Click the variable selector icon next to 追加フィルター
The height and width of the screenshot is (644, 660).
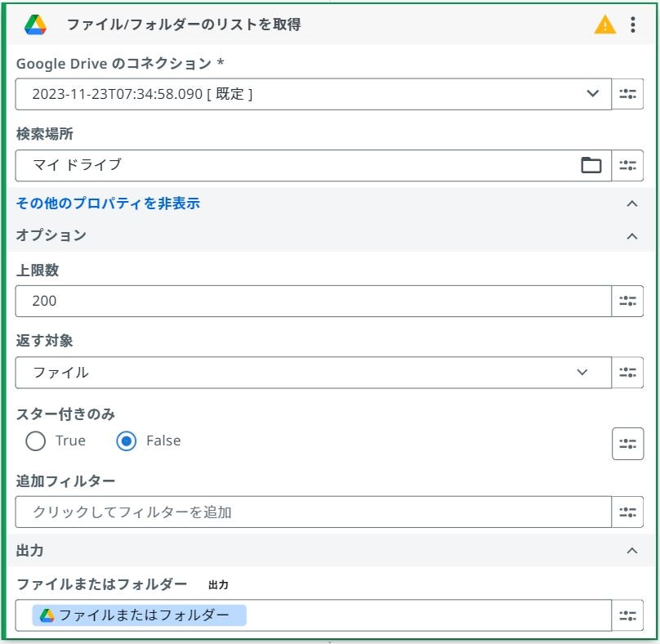click(x=628, y=512)
